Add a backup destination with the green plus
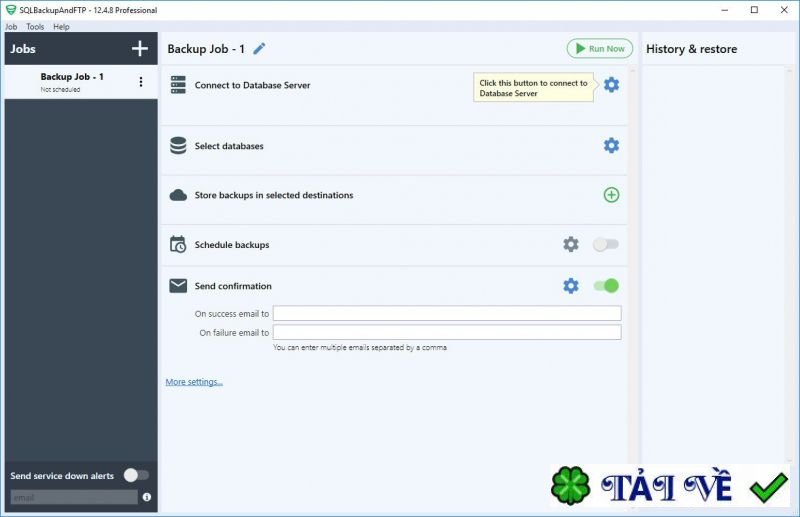The height and width of the screenshot is (517, 800). point(611,194)
